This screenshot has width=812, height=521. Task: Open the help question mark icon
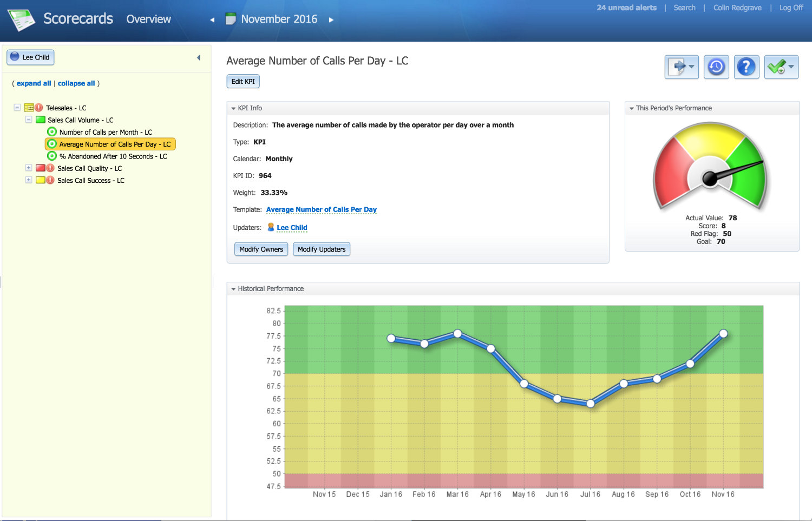(746, 67)
